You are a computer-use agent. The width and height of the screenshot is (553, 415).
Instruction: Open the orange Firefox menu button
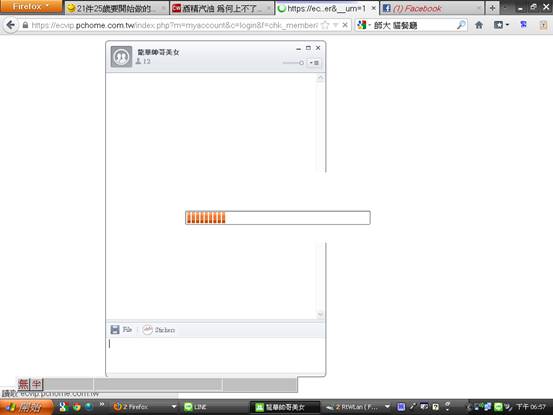coord(31,6)
